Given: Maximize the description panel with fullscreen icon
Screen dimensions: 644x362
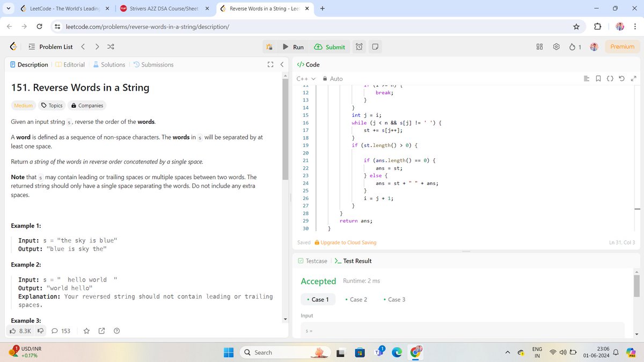Looking at the screenshot, I should coord(270,64).
